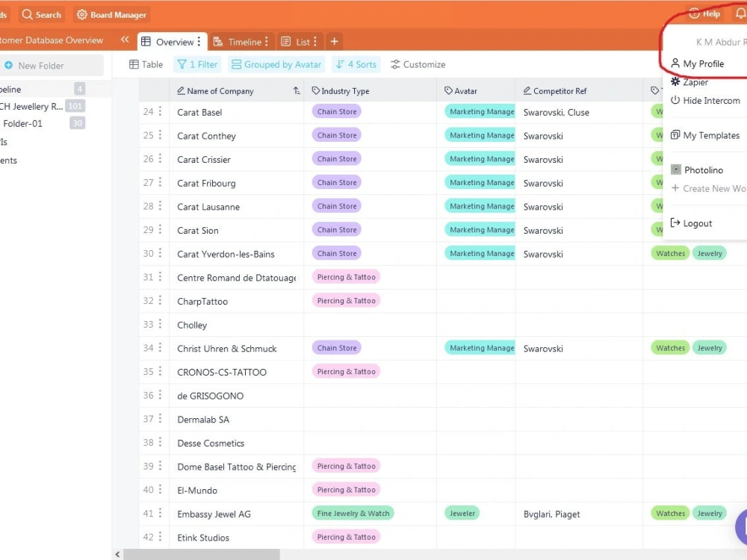Select Carat Basel company name

point(199,113)
